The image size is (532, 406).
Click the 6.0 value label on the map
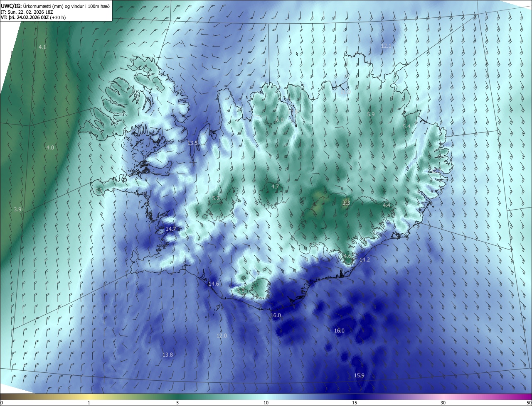[x=280, y=120]
